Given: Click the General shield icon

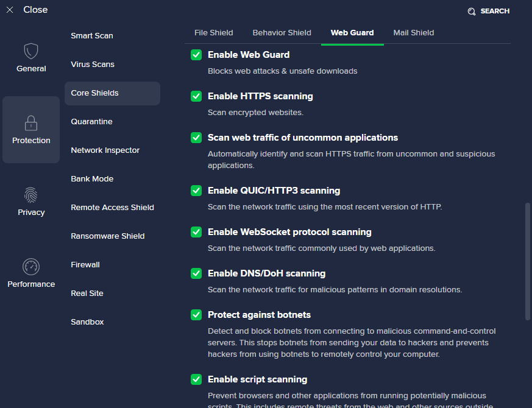Looking at the screenshot, I should 31,51.
